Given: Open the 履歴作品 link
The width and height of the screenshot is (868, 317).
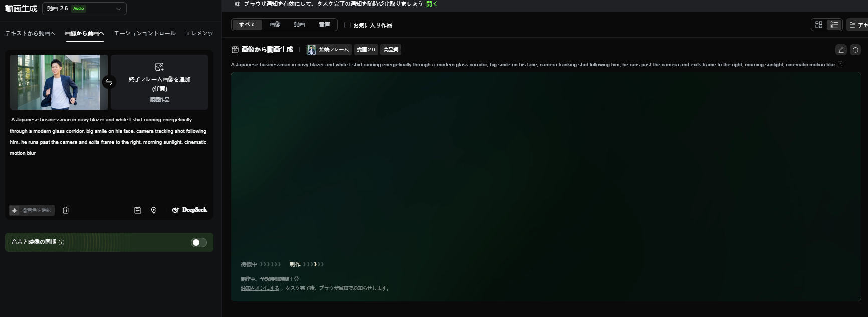Looking at the screenshot, I should 159,100.
